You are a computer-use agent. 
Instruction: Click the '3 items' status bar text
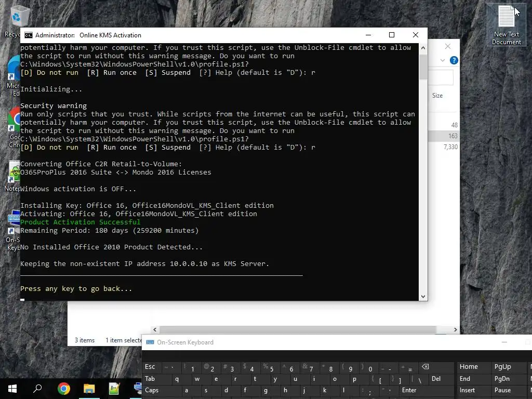point(85,340)
